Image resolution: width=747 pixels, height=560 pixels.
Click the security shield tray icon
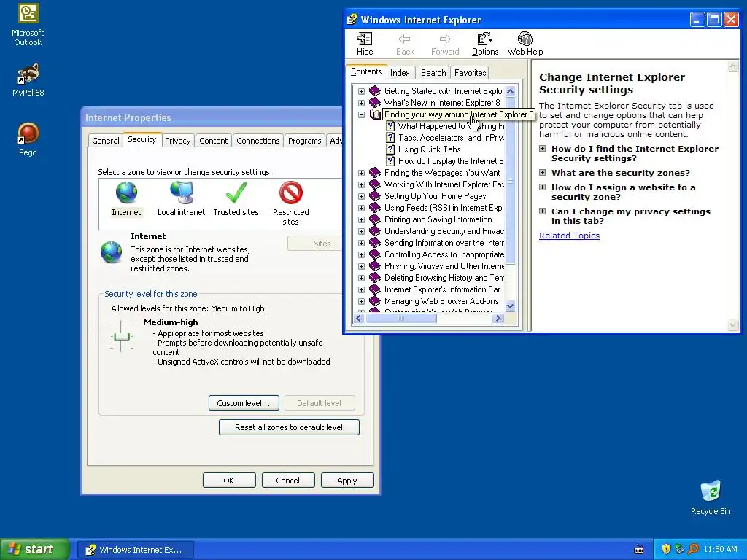pyautogui.click(x=666, y=549)
